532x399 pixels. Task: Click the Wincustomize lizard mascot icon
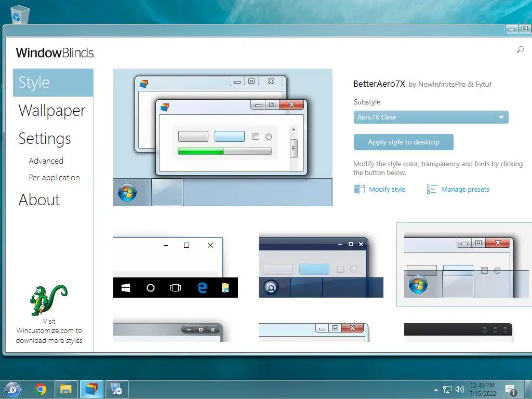click(x=48, y=300)
